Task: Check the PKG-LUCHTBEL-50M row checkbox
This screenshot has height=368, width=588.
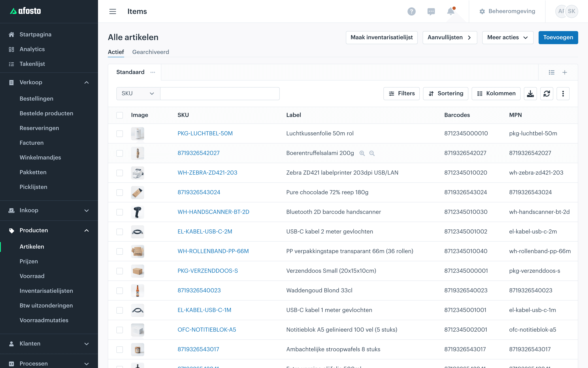Action: [x=120, y=134]
